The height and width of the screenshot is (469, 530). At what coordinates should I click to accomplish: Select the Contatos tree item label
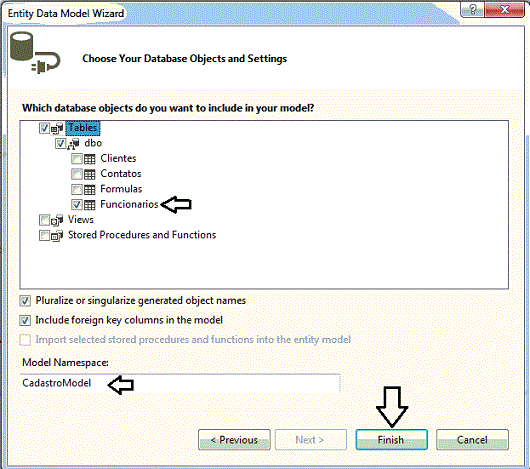[x=121, y=174]
